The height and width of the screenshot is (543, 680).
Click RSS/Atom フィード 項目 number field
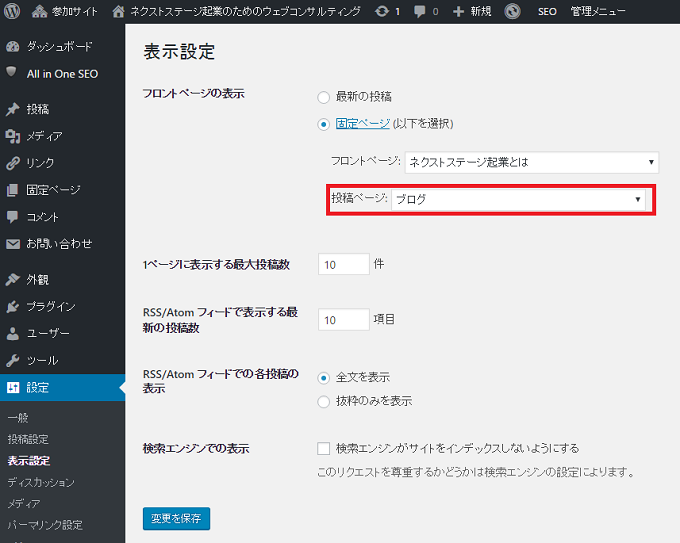click(343, 320)
